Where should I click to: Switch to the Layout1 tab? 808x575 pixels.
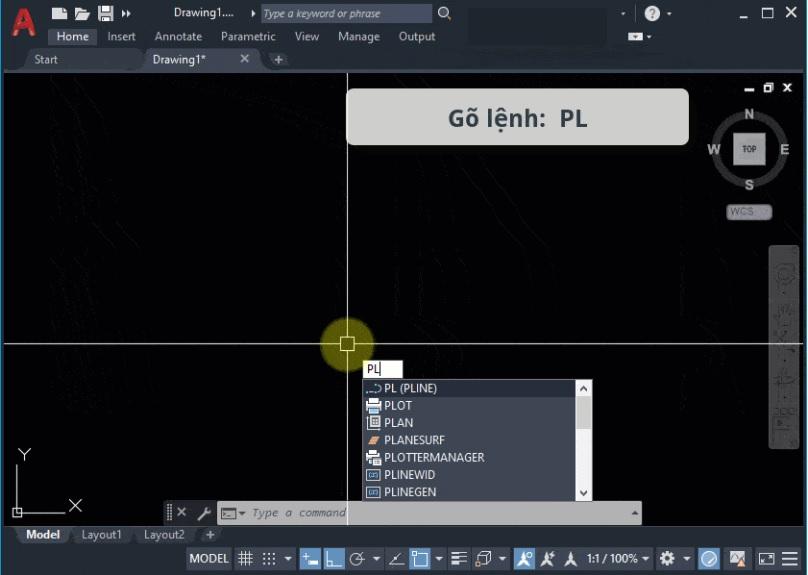101,535
